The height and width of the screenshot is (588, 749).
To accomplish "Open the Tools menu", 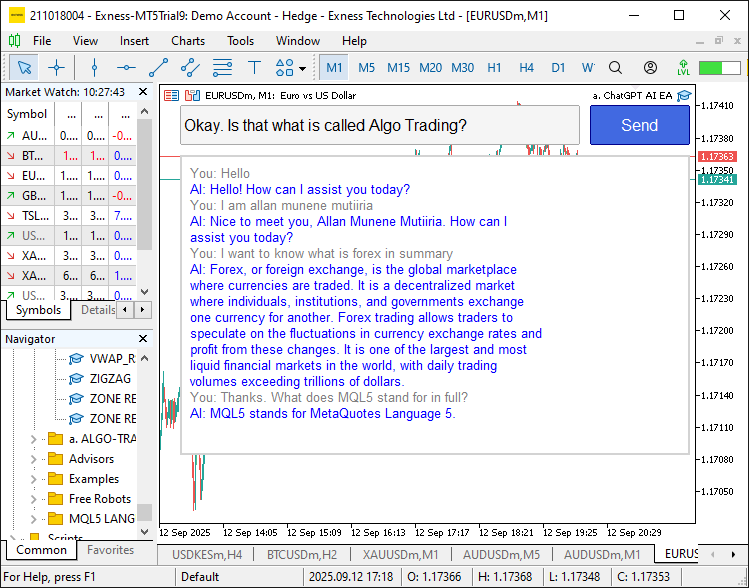I will 240,41.
